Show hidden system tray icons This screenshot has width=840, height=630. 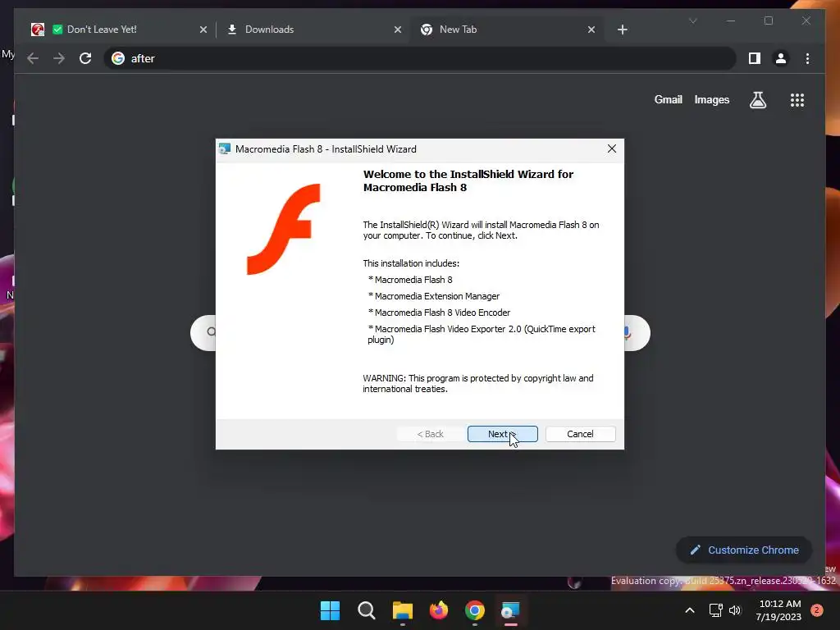pyautogui.click(x=690, y=610)
